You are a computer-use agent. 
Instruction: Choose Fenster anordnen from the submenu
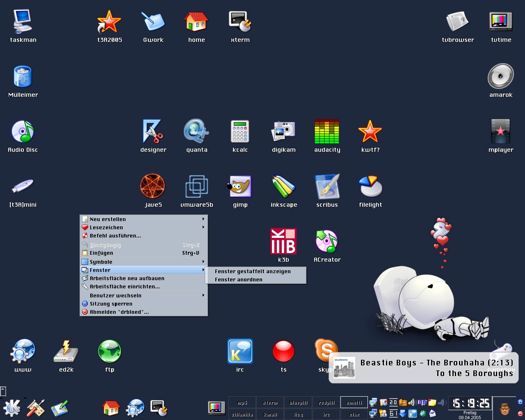tap(239, 279)
